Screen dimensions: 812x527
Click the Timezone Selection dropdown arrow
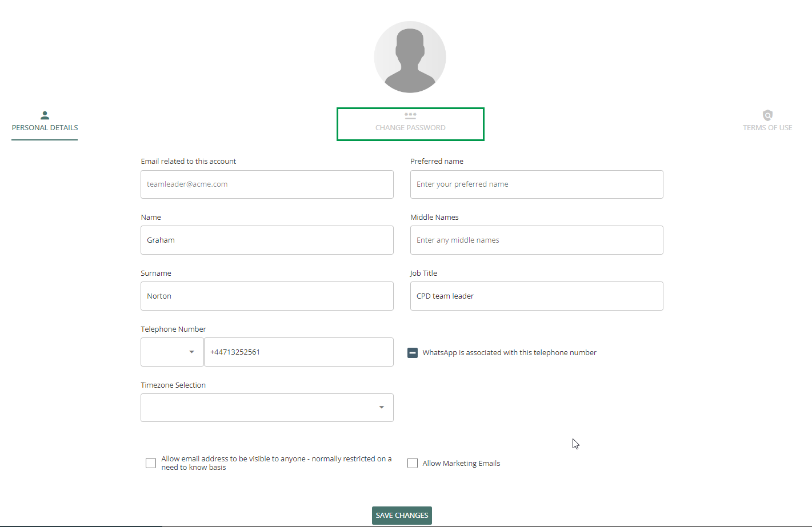coord(381,408)
